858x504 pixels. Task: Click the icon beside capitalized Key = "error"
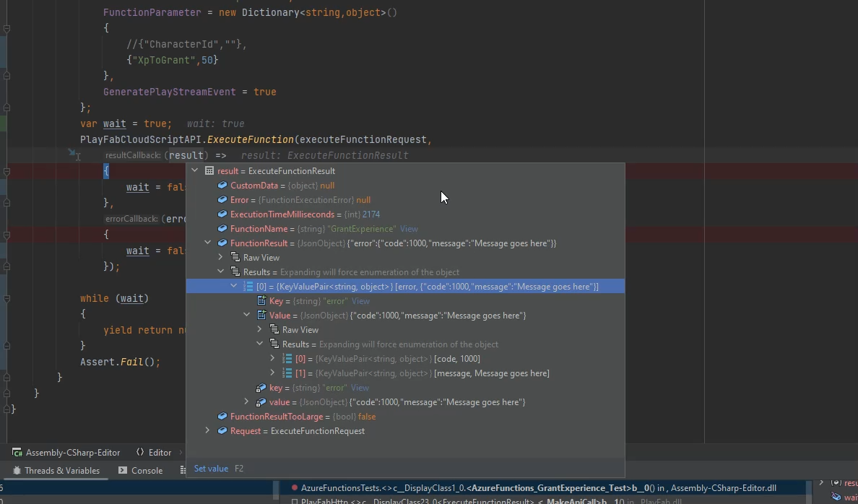pyautogui.click(x=261, y=301)
